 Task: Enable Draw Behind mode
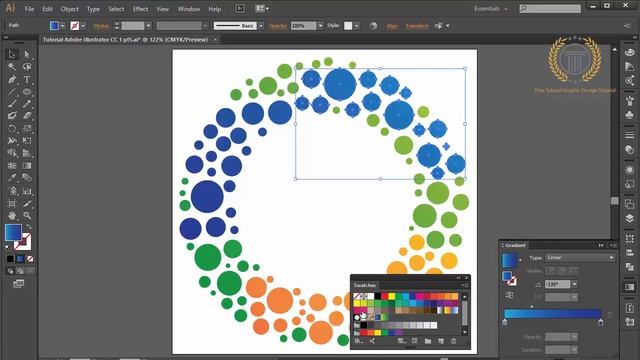tap(20, 271)
